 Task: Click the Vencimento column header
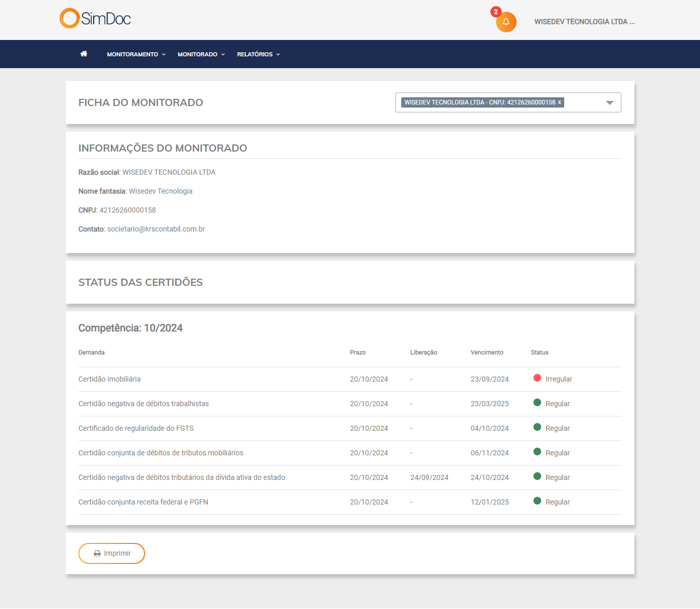point(487,352)
